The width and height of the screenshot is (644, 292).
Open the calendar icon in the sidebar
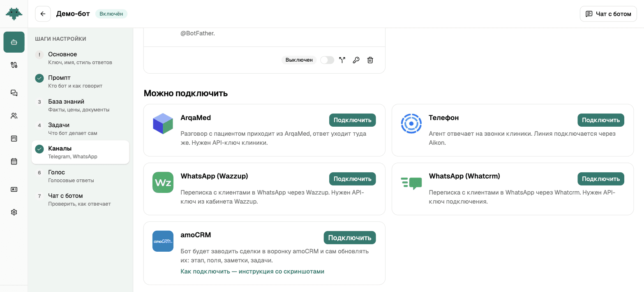[x=14, y=161]
